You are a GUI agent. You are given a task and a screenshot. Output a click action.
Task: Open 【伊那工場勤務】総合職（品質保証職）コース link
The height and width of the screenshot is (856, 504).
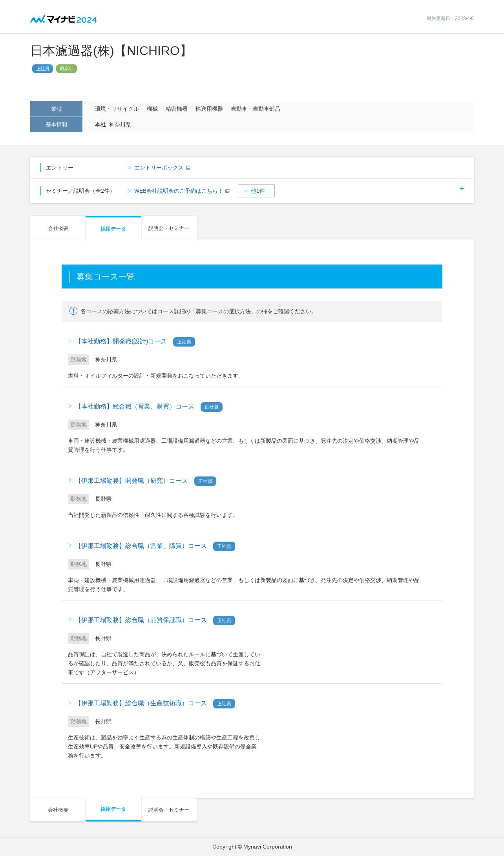click(141, 620)
